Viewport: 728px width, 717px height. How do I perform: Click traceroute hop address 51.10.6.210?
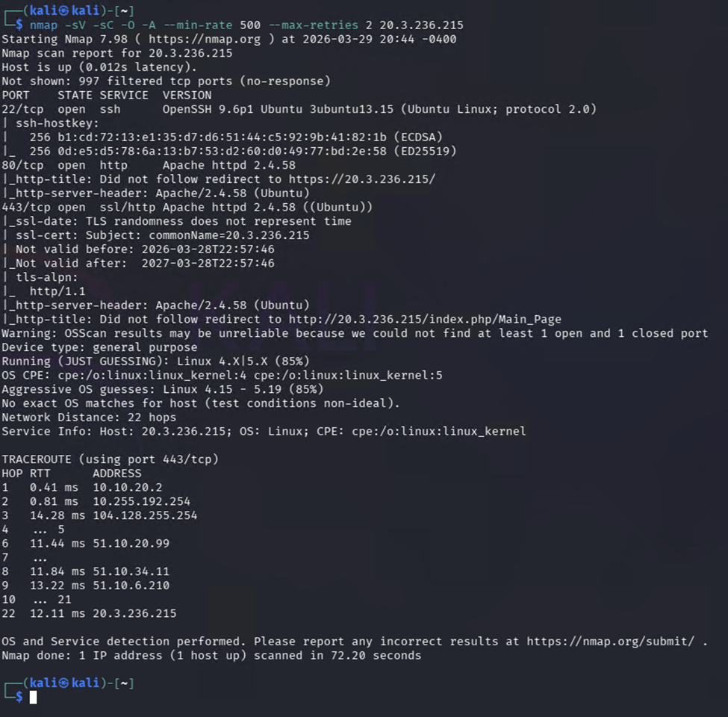(131, 586)
